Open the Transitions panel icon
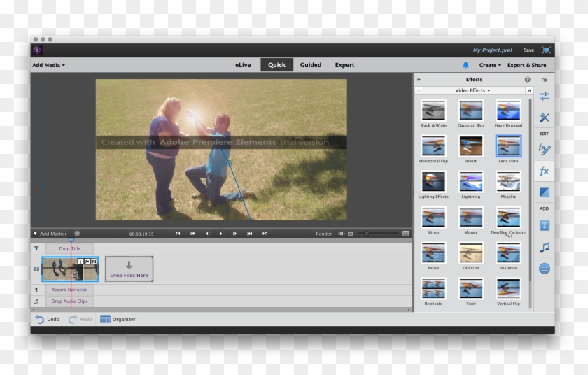This screenshot has height=375, width=588. point(545,192)
